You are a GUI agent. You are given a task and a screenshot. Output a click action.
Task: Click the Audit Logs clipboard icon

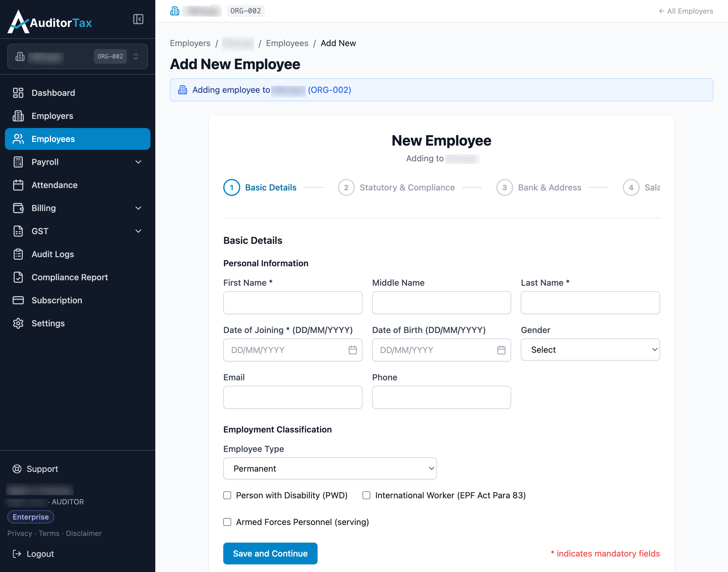[18, 254]
